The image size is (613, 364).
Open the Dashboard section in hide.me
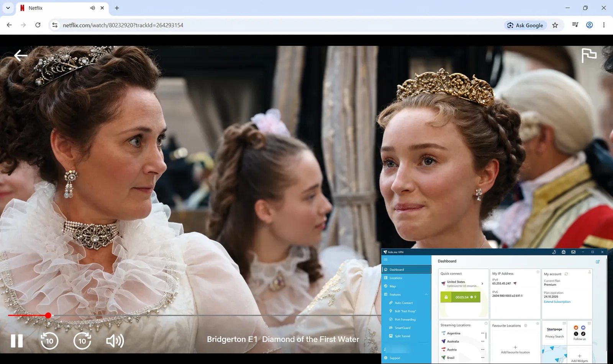[x=406, y=269]
